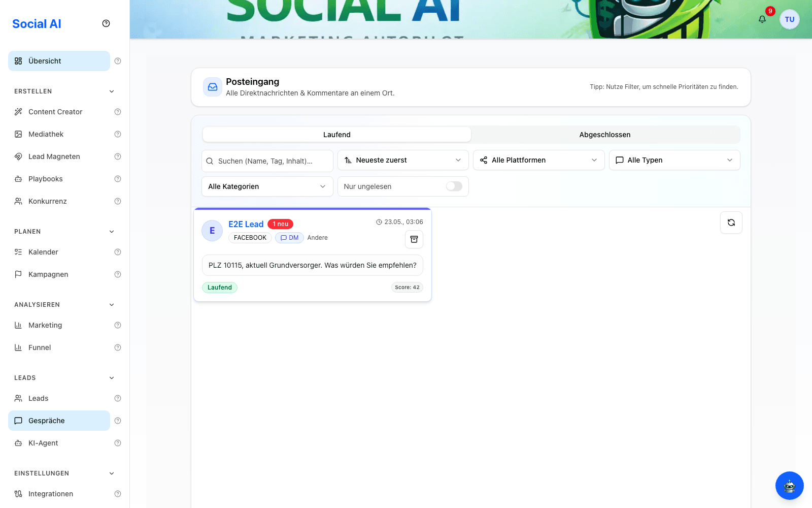The image size is (812, 508).
Task: Switch to the Laufend tab
Action: tap(337, 135)
